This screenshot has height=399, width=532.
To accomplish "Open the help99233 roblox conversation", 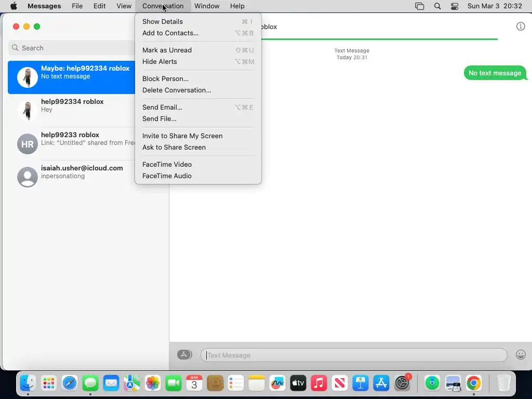I will click(72, 143).
